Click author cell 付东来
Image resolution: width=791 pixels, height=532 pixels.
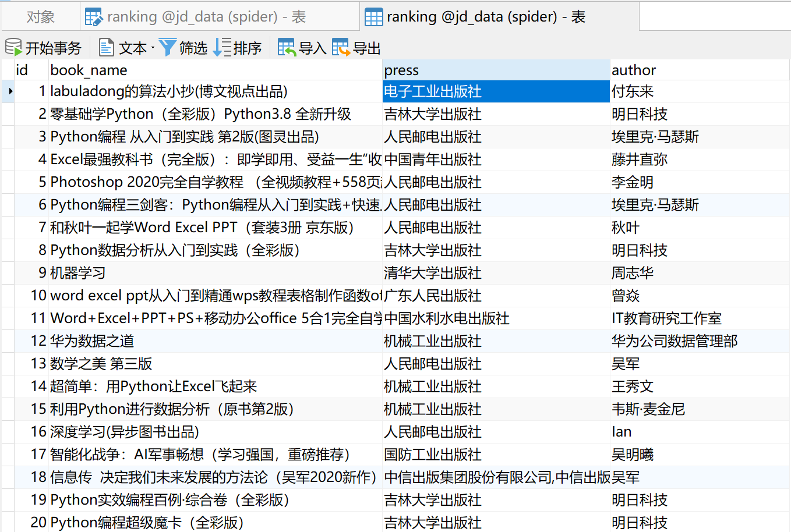coord(700,91)
